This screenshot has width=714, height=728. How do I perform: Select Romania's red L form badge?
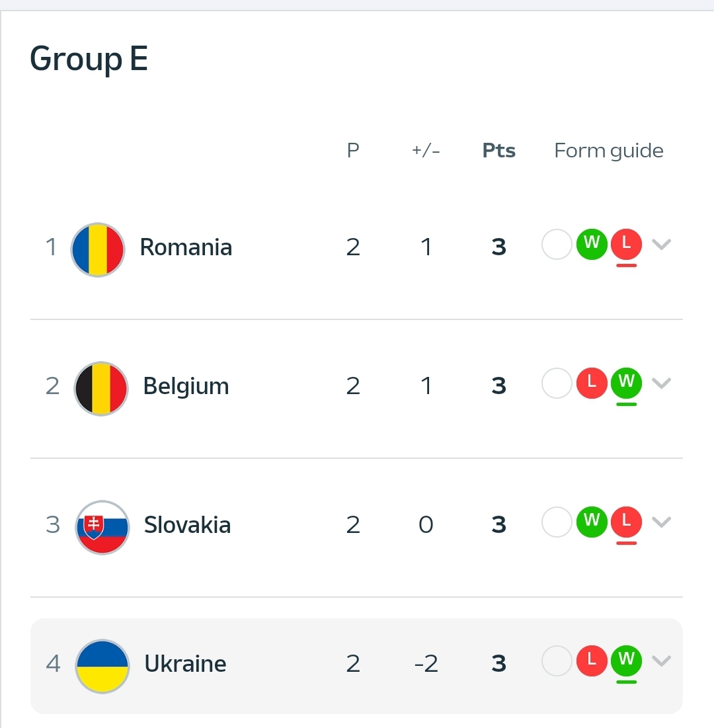626,243
